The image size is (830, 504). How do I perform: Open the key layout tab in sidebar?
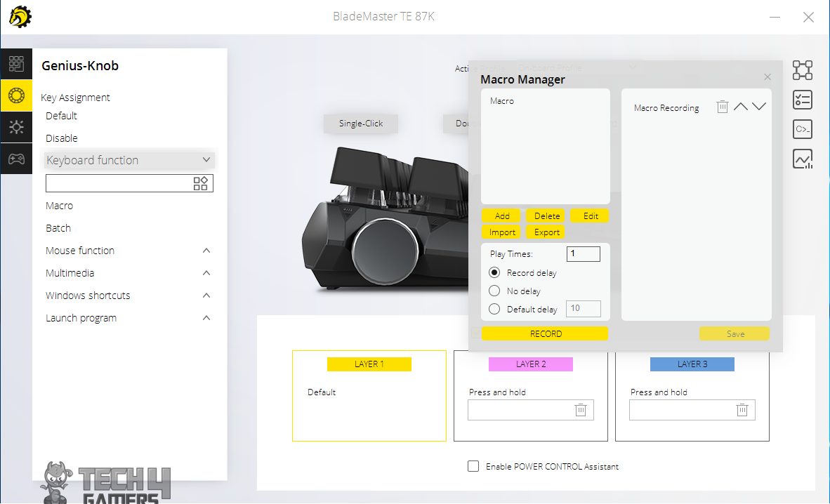[16, 64]
